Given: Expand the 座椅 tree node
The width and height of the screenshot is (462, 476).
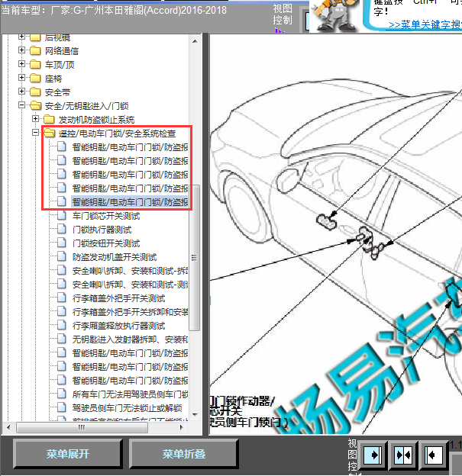Looking at the screenshot, I should pos(21,77).
